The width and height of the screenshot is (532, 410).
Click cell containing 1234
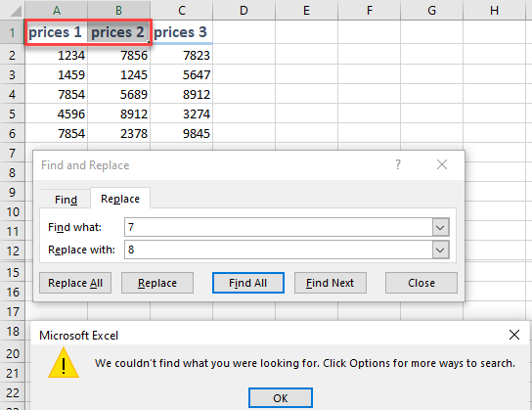57,55
